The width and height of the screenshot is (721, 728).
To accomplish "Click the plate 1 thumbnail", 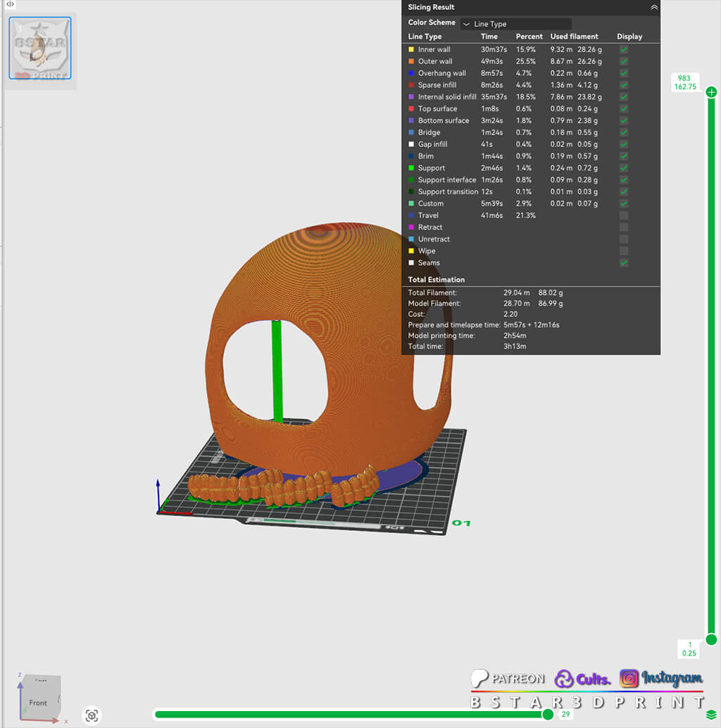I will [x=40, y=49].
